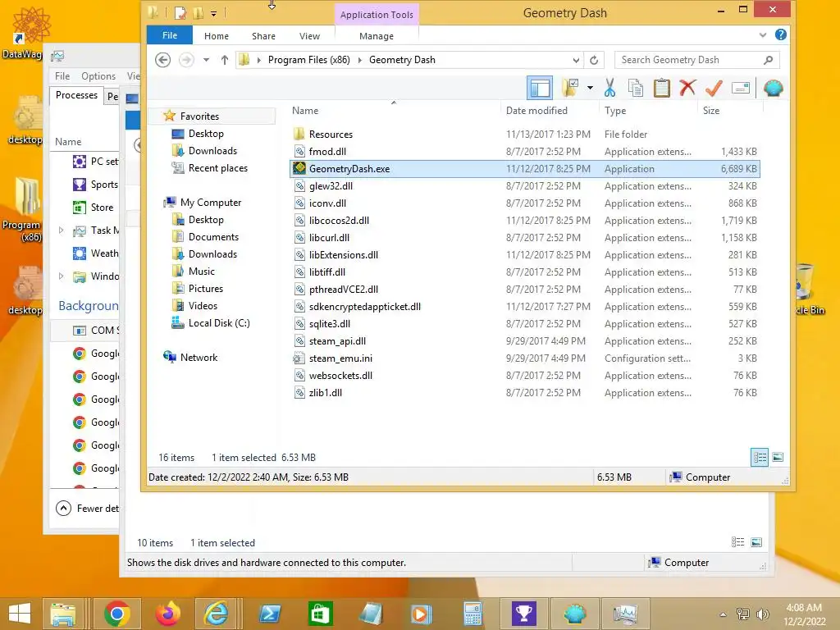This screenshot has height=630, width=840.
Task: Click Fewer details in Task Manager
Action: pyautogui.click(x=87, y=508)
